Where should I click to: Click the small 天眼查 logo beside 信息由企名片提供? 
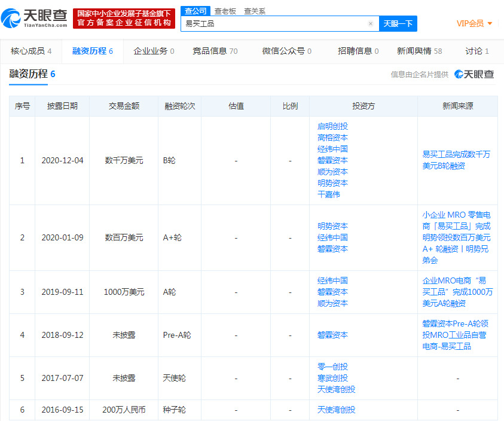coord(474,74)
